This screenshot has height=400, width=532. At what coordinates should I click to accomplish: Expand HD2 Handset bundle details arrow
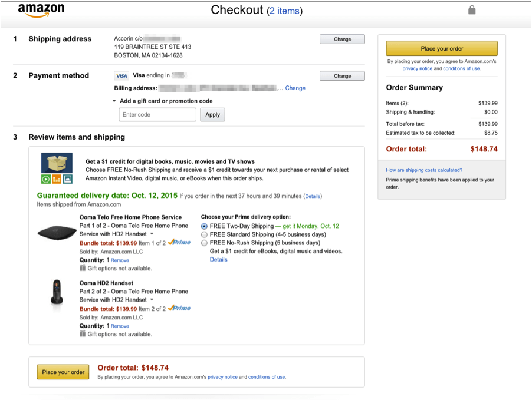click(x=152, y=300)
